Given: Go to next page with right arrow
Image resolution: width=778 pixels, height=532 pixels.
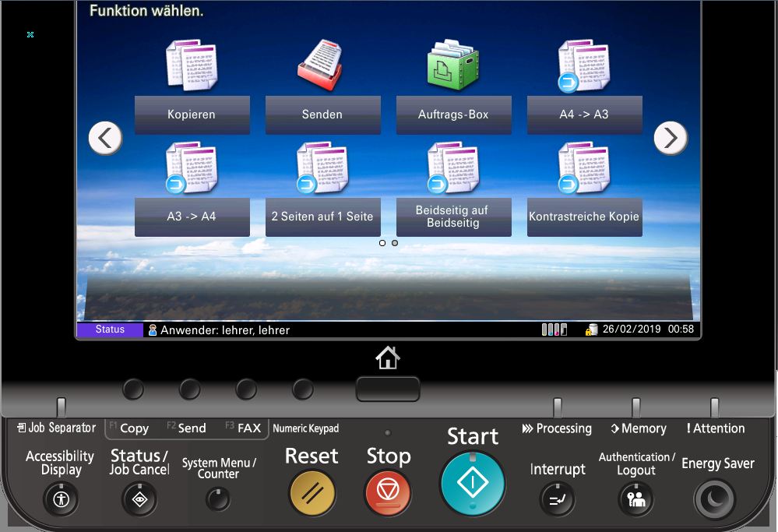Looking at the screenshot, I should [x=671, y=138].
